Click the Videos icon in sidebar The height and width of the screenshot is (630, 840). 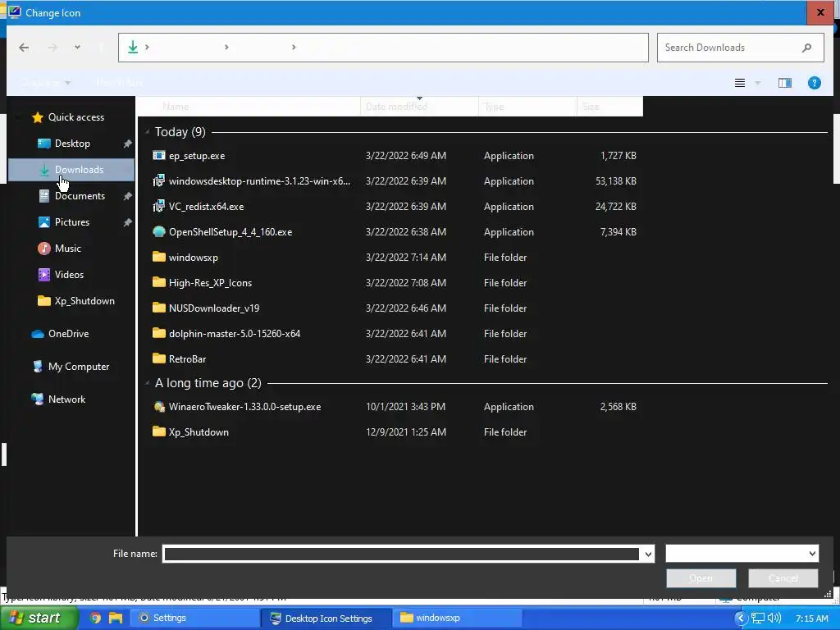click(44, 275)
